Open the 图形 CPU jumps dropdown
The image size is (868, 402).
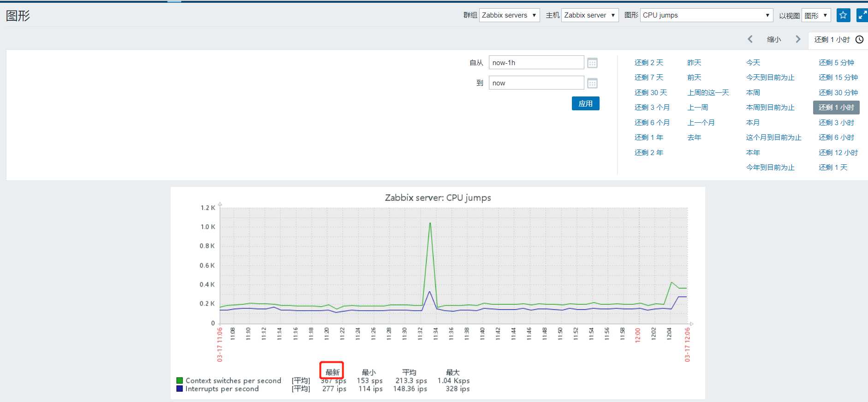click(707, 15)
